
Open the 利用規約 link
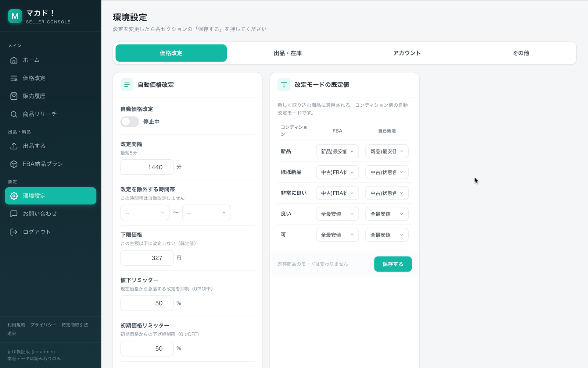point(16,325)
